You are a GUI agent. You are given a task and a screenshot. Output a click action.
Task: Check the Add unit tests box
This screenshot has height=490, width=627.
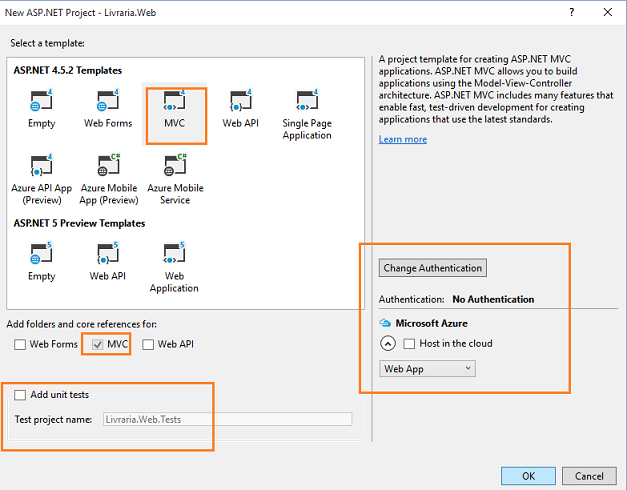pyautogui.click(x=20, y=395)
